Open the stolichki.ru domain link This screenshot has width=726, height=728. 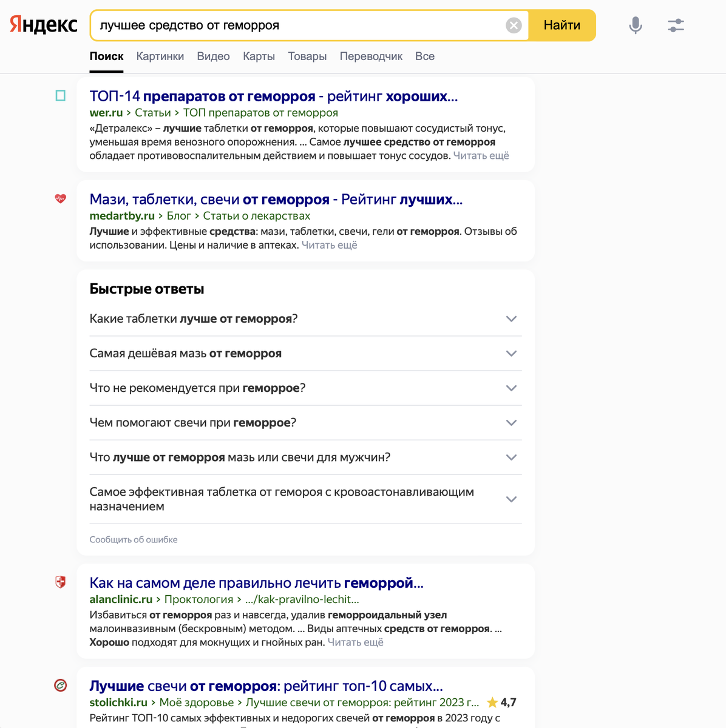click(x=118, y=703)
